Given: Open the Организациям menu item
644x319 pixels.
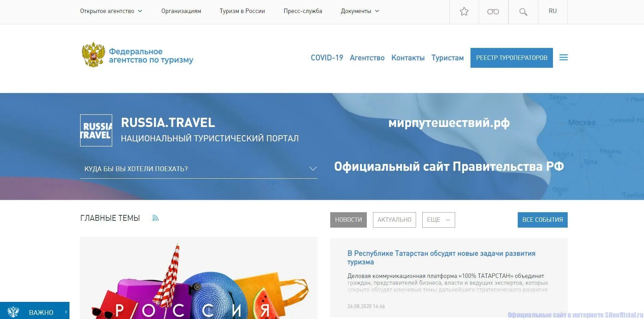Looking at the screenshot, I should tap(181, 11).
